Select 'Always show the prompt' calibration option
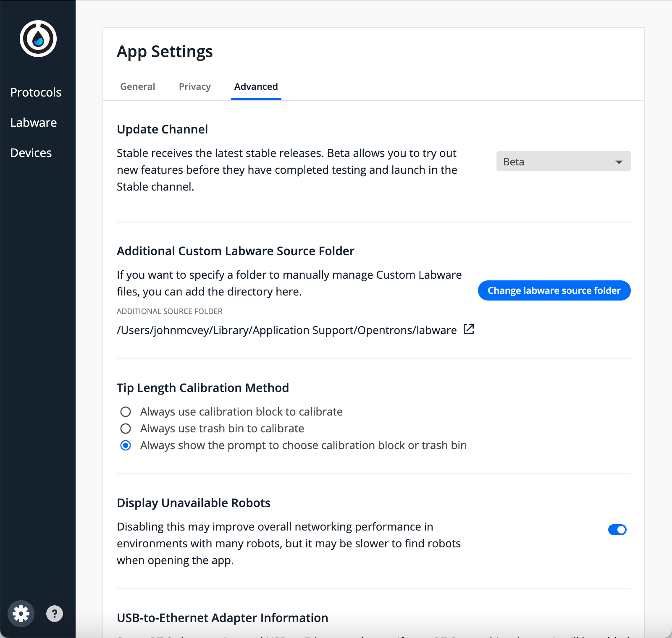Image resolution: width=672 pixels, height=638 pixels. click(126, 445)
